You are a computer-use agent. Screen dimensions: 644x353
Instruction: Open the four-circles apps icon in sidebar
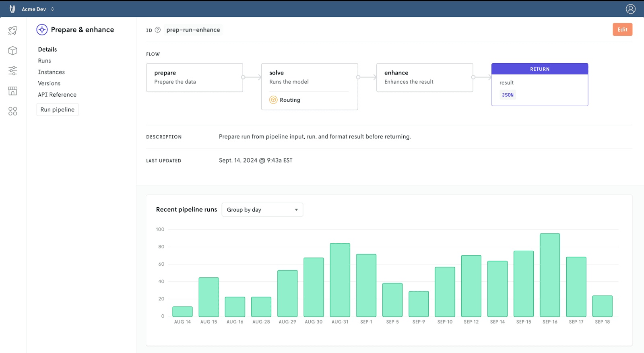coord(13,111)
